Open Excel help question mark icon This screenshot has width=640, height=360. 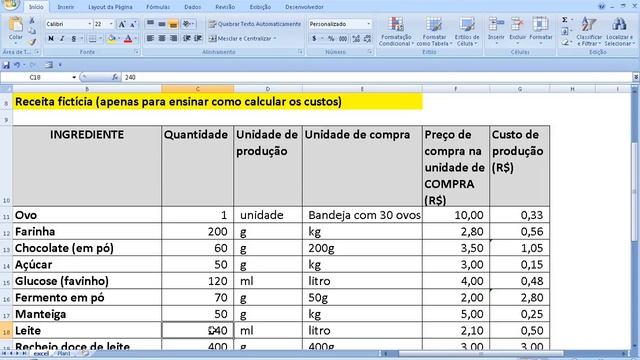tap(601, 6)
